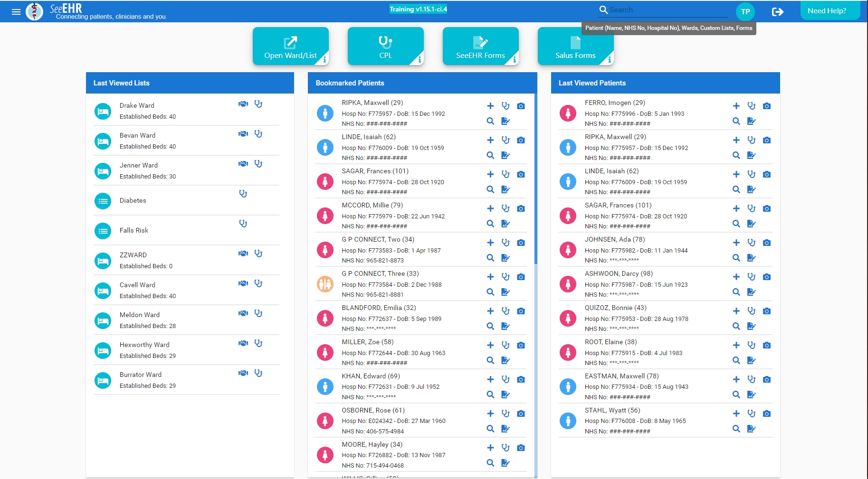The height and width of the screenshot is (479, 868).
Task: Click the stethoscope icon for Falls Risk list
Action: click(x=243, y=224)
